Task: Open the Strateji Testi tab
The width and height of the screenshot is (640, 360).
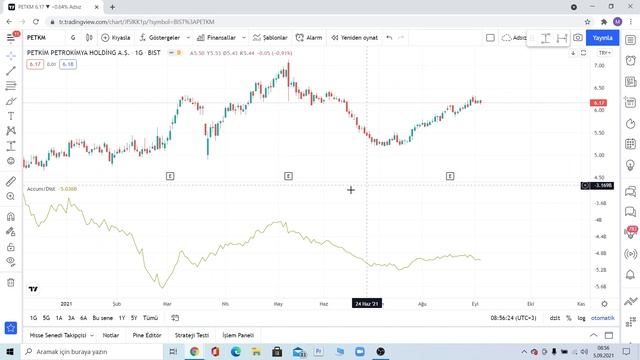Action: pyautogui.click(x=192, y=335)
